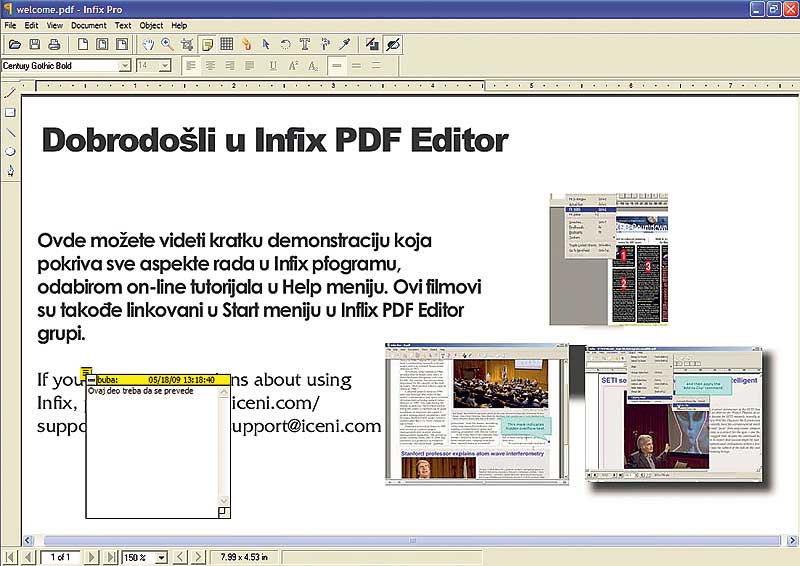Viewport: 800px width, 566px height.
Task: Click the yellow note annotation icon
Action: [x=87, y=373]
